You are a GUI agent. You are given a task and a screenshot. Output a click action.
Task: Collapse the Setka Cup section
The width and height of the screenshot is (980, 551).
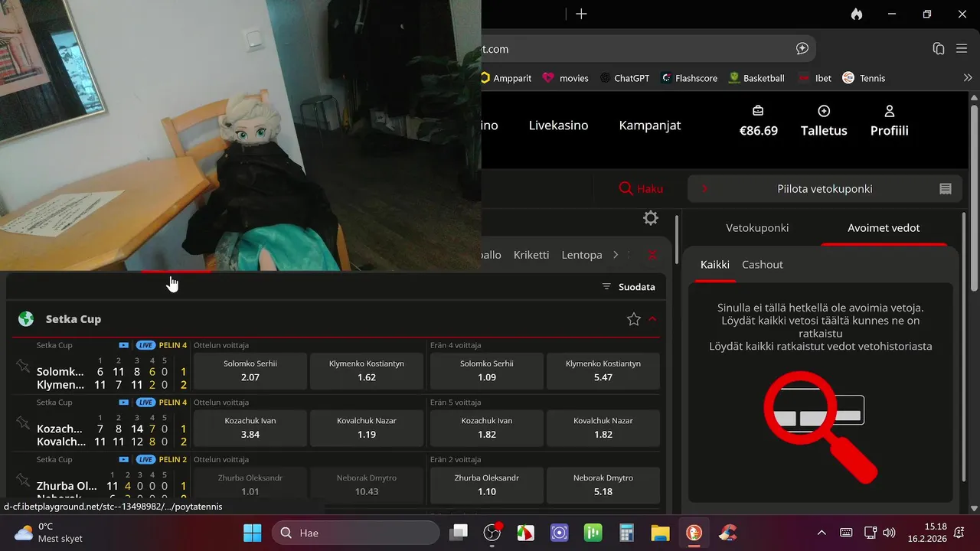[652, 319]
